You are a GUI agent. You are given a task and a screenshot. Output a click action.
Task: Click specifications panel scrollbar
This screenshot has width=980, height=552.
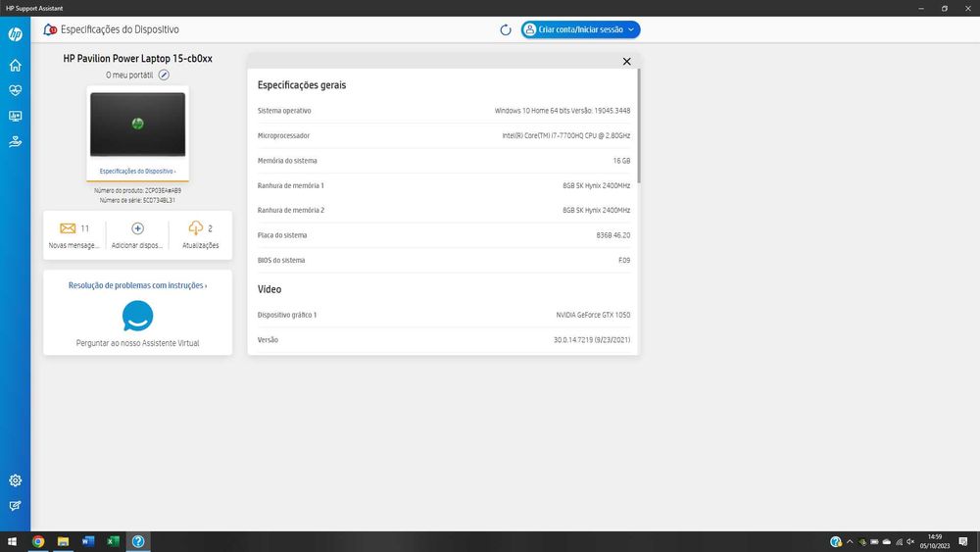(639, 125)
